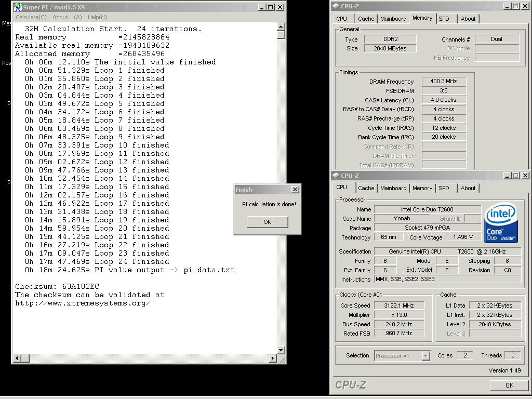Switch to CPU tab in upper CPU-Z window
Screen dimensions: 532x399
342,19
